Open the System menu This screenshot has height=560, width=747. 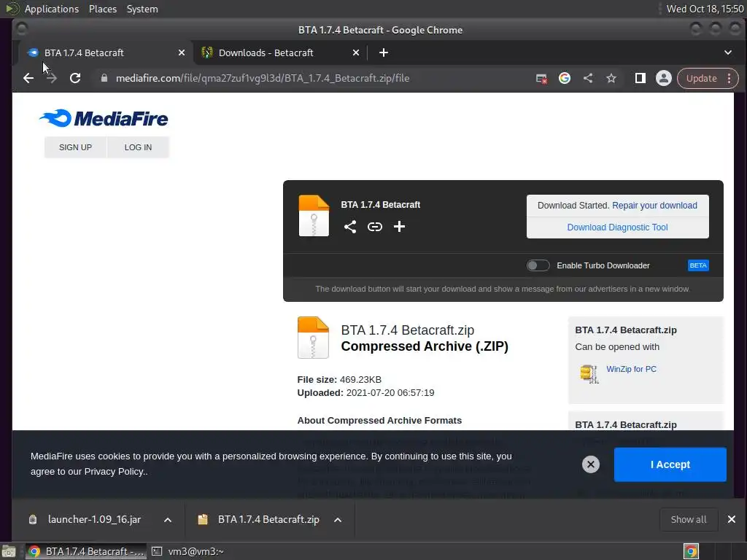142,9
